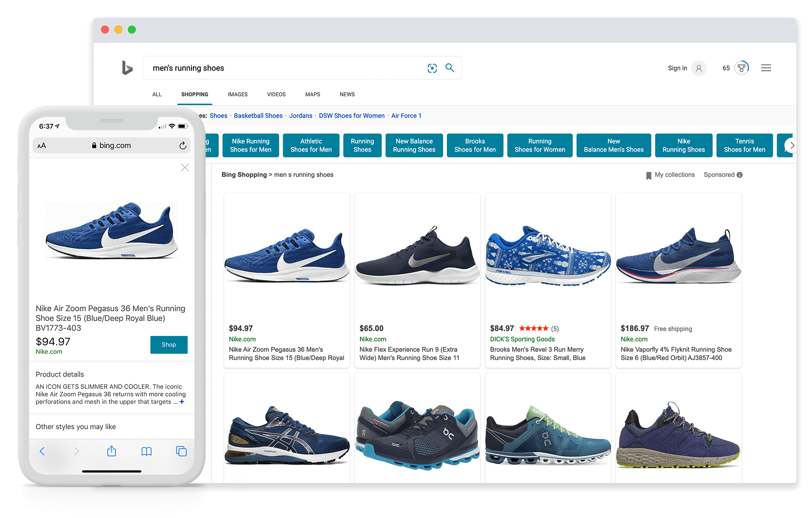This screenshot has width=812, height=518.
Task: Tap the bing.com address bar
Action: [112, 146]
